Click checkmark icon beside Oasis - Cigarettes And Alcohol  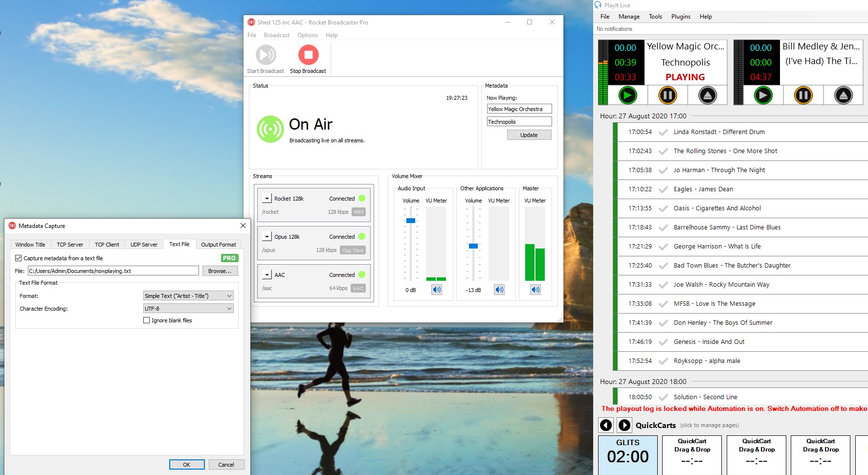663,208
